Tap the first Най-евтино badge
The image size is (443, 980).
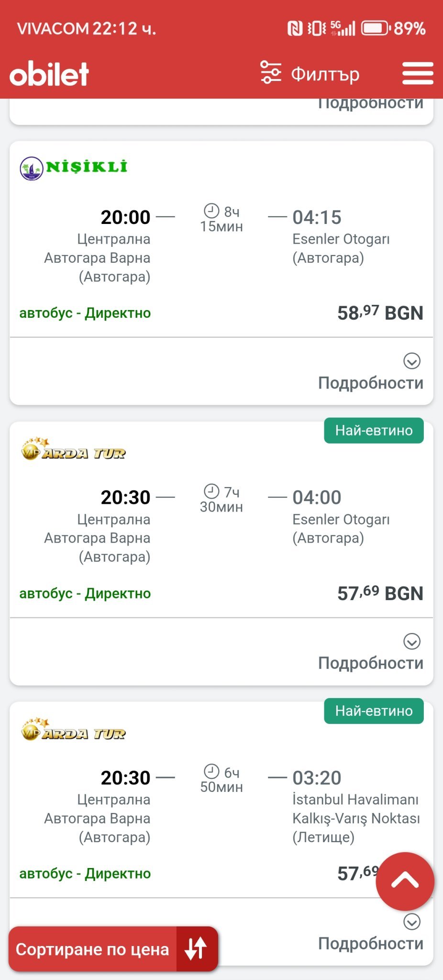[374, 431]
